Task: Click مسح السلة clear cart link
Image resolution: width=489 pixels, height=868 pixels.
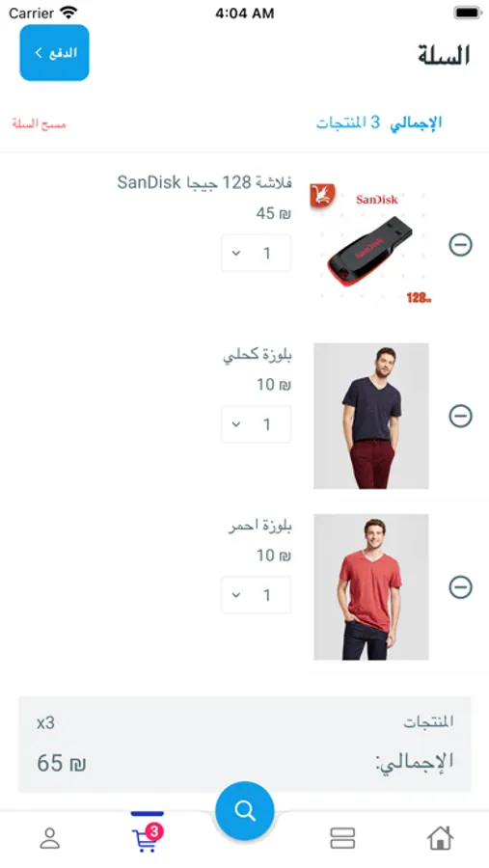Action: coord(40,123)
